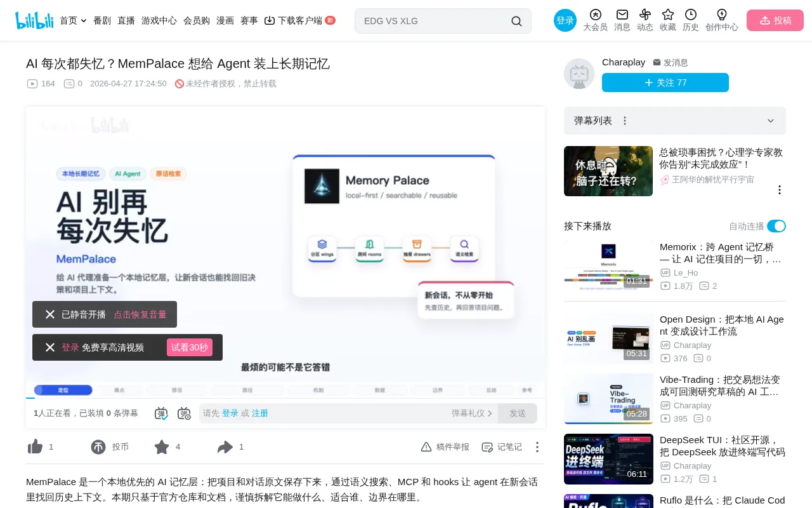
Task: Go to the 直播 section
Action: (x=126, y=20)
